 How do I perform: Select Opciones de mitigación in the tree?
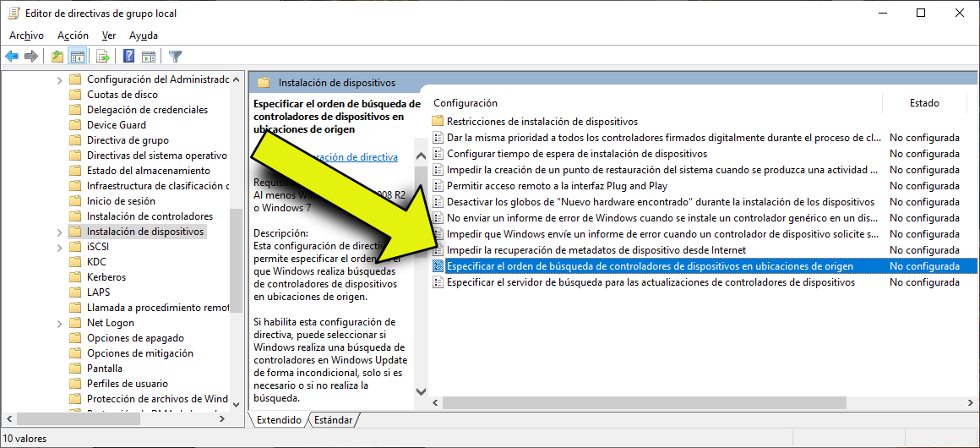(140, 352)
